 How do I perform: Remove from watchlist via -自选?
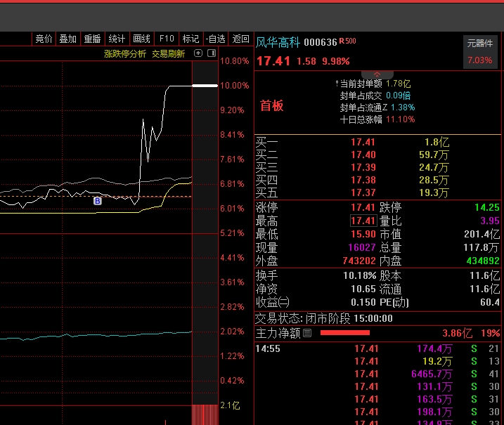point(215,39)
